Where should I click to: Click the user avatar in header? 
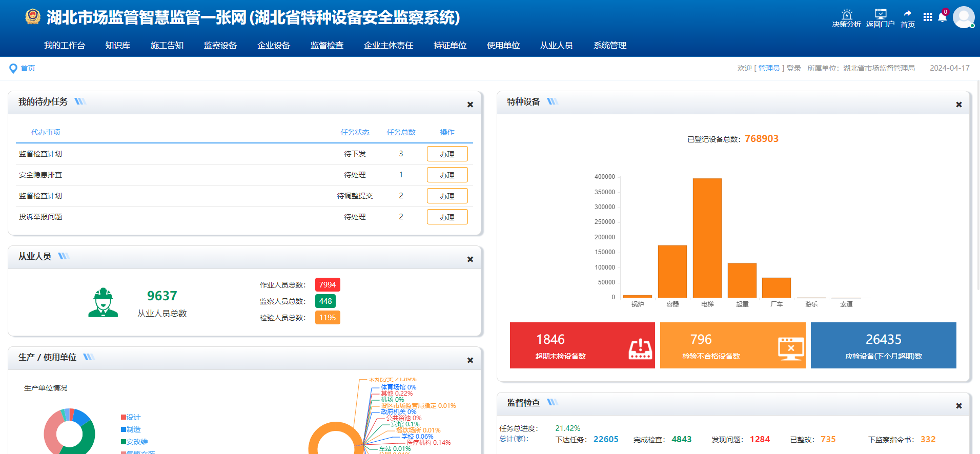click(x=964, y=17)
